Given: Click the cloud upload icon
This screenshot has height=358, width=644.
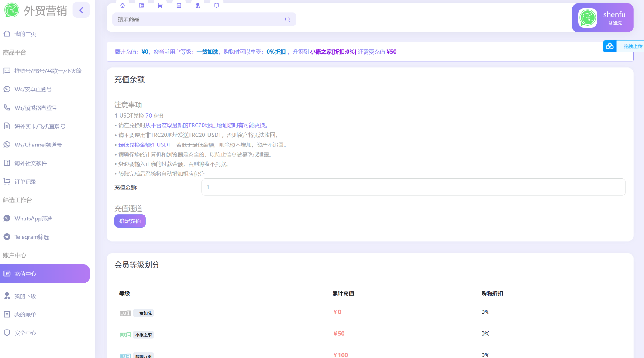Looking at the screenshot, I should (610, 46).
